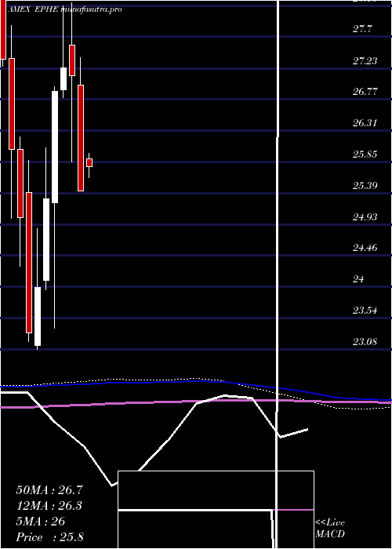Select the tallest white candlestick body
The image size is (392, 549).
point(55,147)
